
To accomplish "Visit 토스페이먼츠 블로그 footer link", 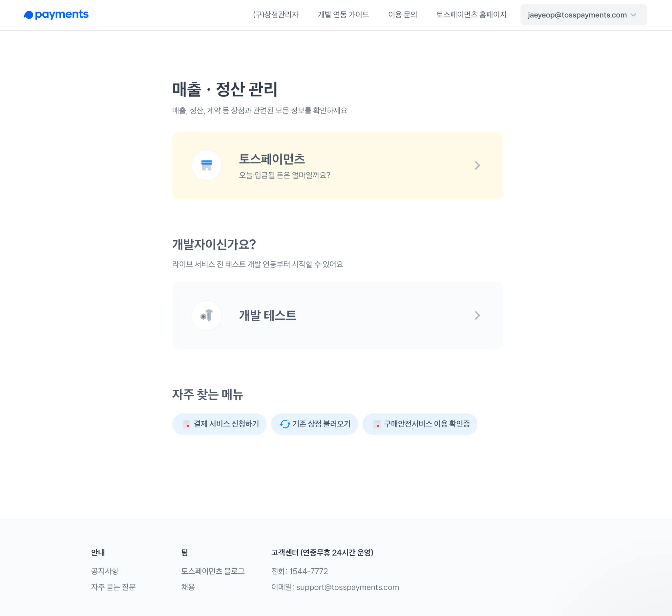I will (213, 571).
